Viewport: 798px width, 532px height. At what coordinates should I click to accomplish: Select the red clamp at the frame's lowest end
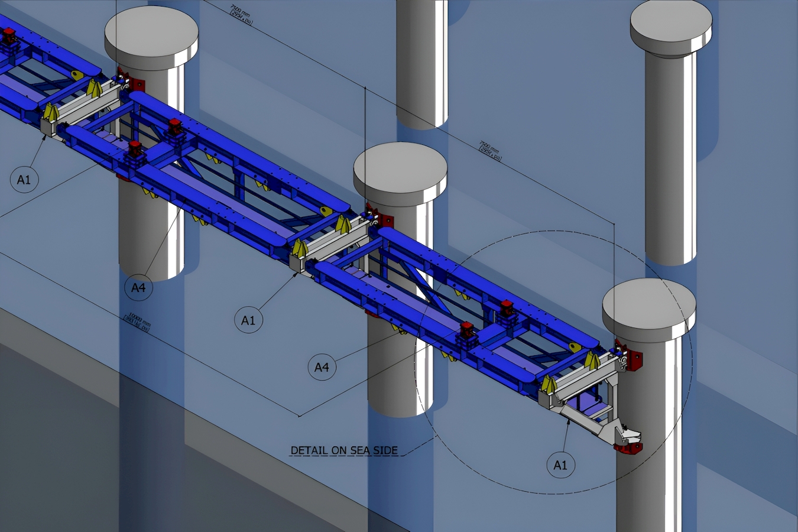tap(627, 447)
